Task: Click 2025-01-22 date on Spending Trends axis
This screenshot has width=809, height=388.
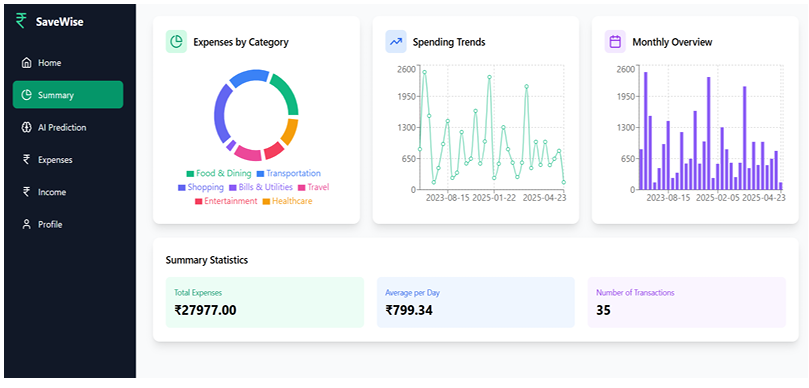Action: pyautogui.click(x=494, y=198)
